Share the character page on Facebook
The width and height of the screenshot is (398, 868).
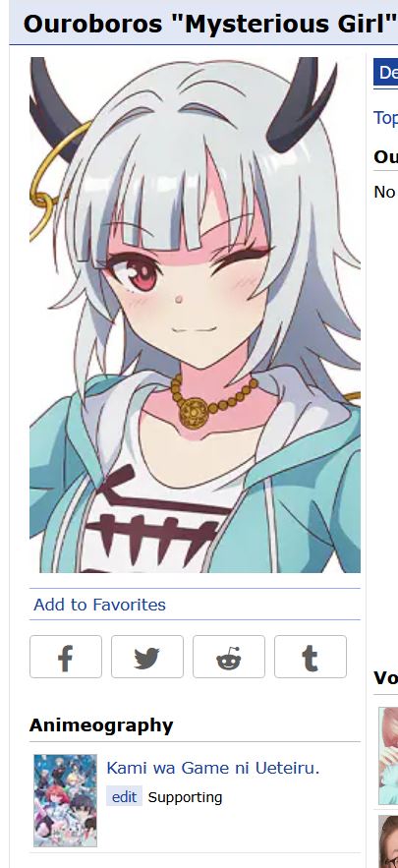66,657
